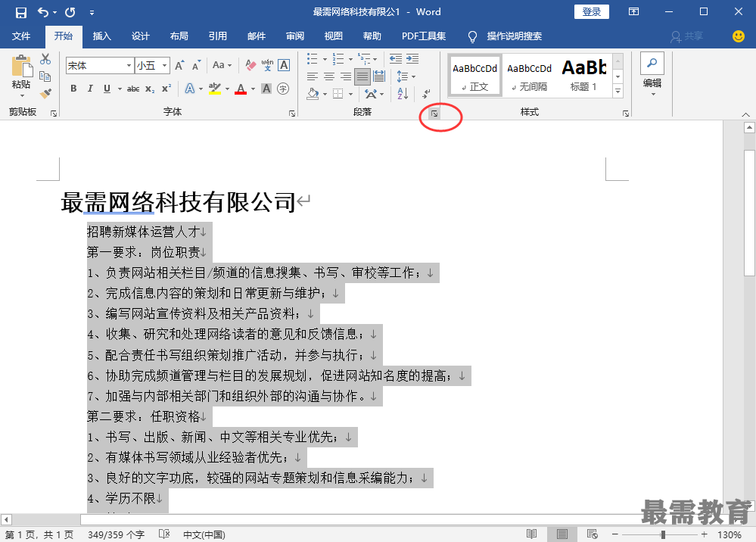The height and width of the screenshot is (542, 756).
Task: Click the 登录 sign-in button
Action: click(592, 12)
